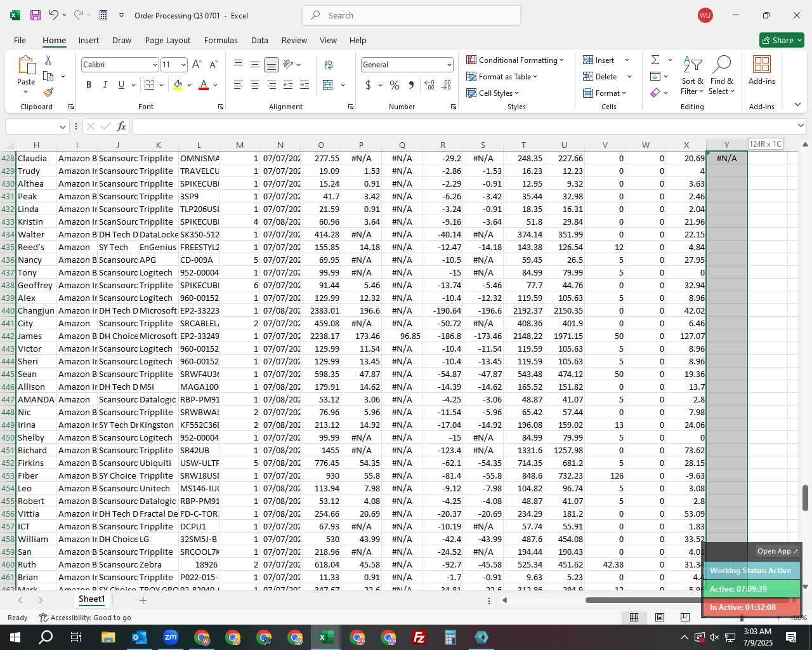Toggle Wrap Text on selected cells
This screenshot has width=812, height=650.
coord(329,65)
